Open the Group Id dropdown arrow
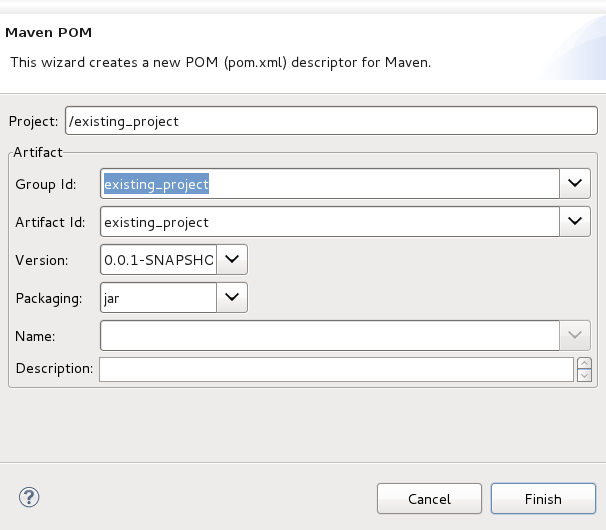606x530 pixels. point(575,184)
